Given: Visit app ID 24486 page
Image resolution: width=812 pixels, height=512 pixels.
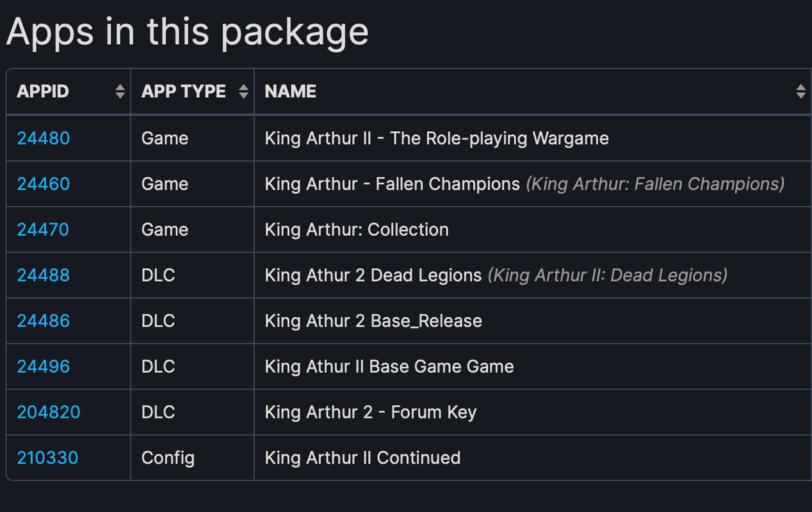Looking at the screenshot, I should coord(44,321).
